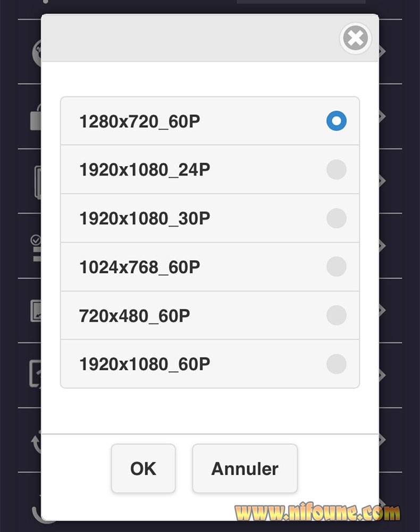Open the www.nifoune.com watermark link
Viewport: 420px width, 532px height.
coord(317,512)
